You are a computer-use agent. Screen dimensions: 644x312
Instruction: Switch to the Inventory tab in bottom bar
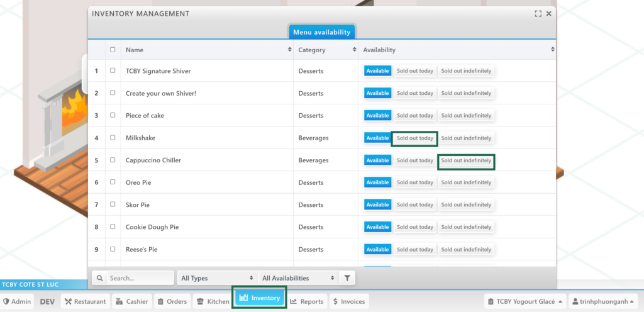tap(260, 298)
